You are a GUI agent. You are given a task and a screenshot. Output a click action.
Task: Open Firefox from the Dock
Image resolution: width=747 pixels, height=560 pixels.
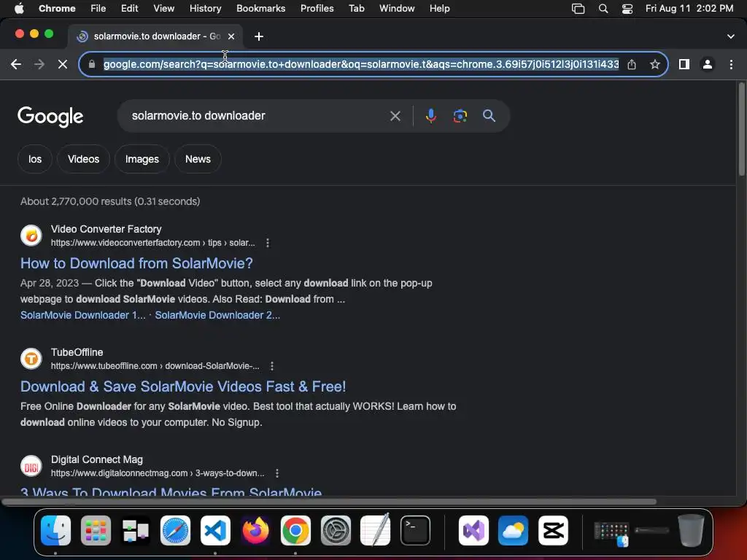click(x=255, y=531)
